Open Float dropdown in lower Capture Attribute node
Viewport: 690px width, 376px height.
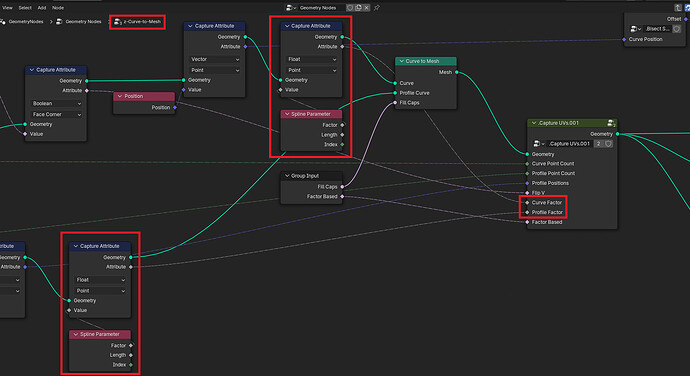[x=100, y=280]
